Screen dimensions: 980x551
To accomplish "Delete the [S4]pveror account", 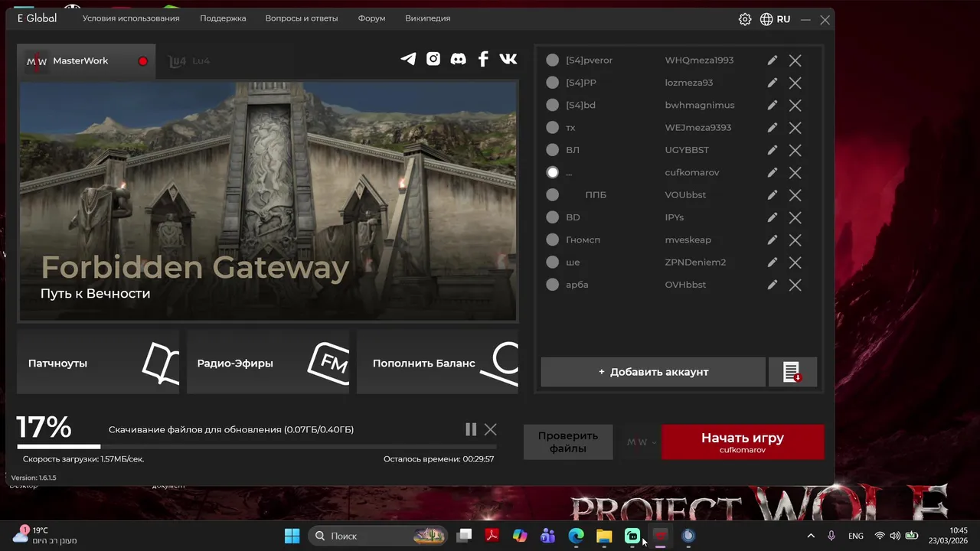I will [x=795, y=60].
